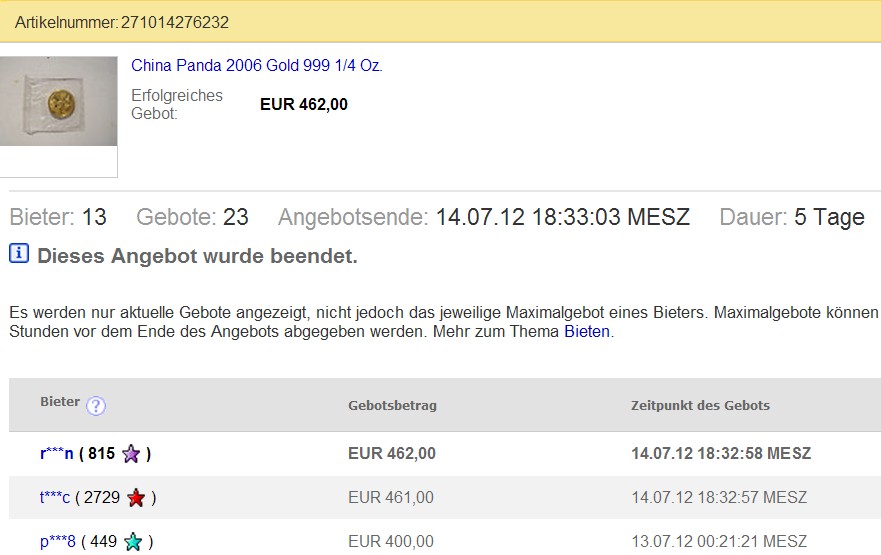The image size is (881, 555).
Task: Click the Bieter column header
Action: coord(60,402)
